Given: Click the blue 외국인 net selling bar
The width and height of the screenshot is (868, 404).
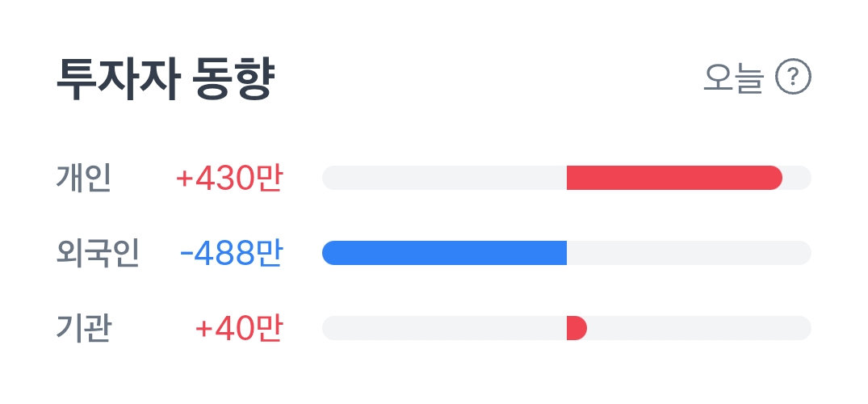Looking at the screenshot, I should coord(445,253).
